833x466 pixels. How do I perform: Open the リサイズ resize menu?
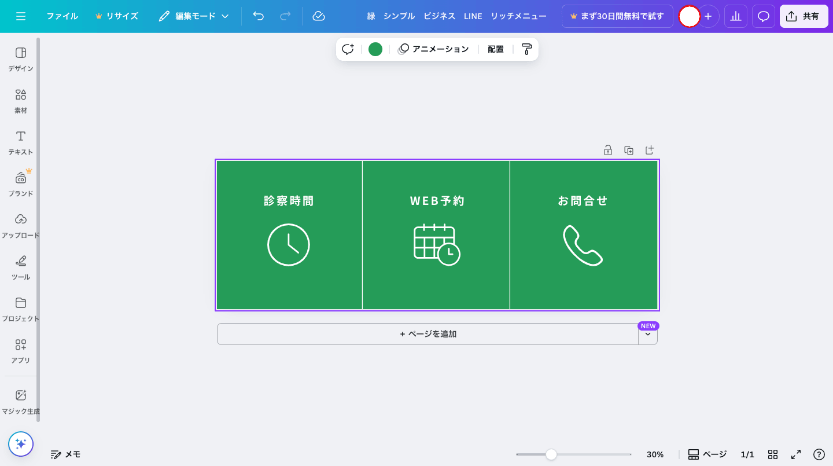[x=116, y=16]
